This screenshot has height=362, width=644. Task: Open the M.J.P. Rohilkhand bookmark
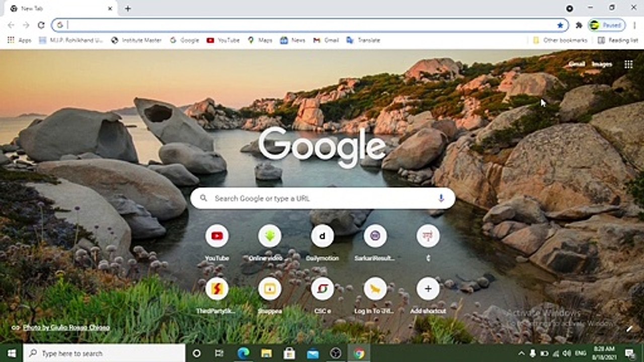pos(71,40)
